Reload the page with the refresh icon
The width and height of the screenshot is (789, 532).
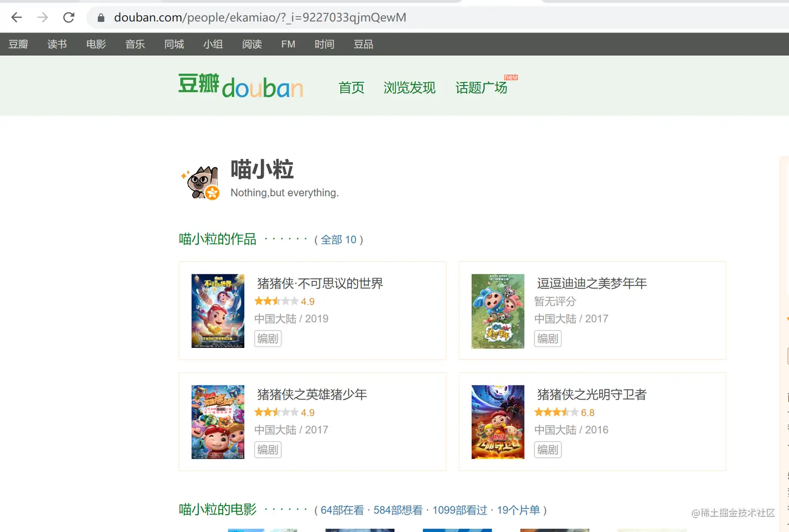69,17
